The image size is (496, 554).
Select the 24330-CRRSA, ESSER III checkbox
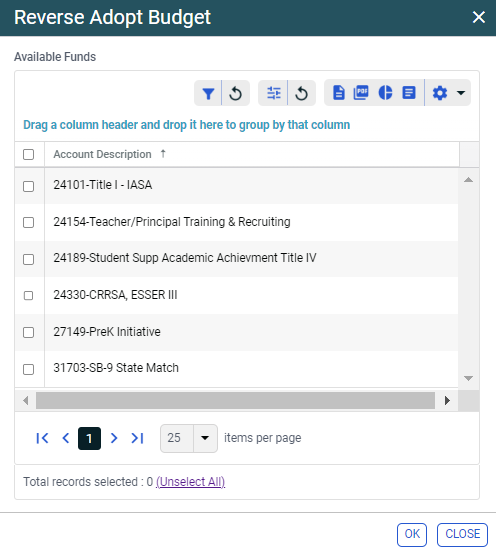point(29,295)
